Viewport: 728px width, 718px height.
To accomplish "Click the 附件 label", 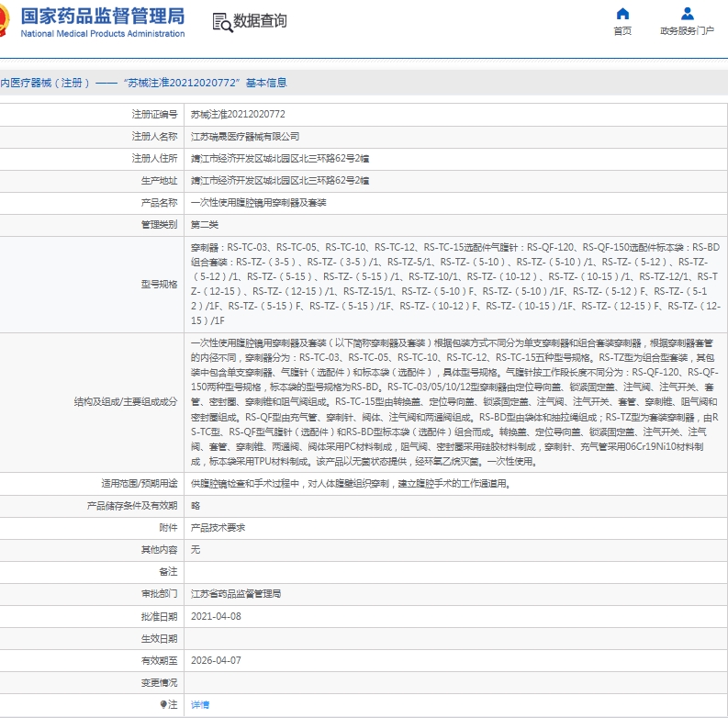I will (x=168, y=528).
